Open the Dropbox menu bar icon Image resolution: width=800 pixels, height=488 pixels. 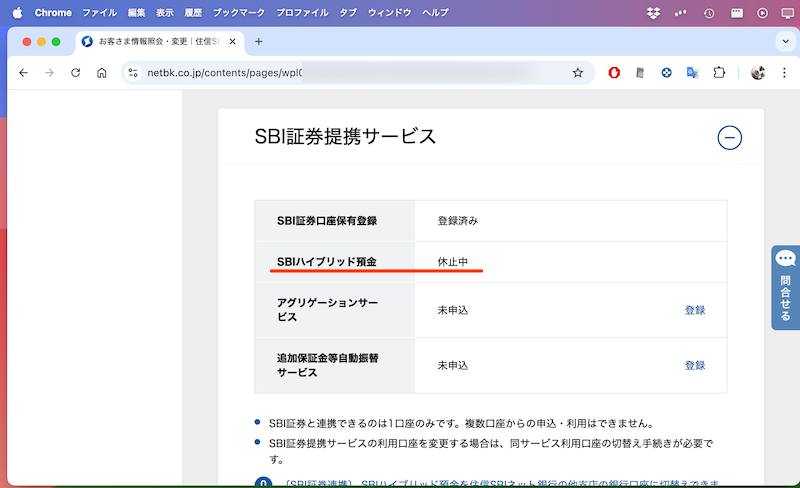(x=654, y=13)
